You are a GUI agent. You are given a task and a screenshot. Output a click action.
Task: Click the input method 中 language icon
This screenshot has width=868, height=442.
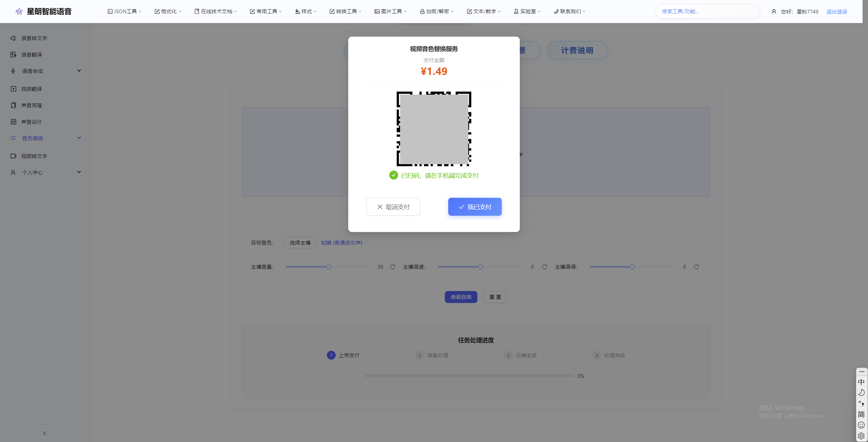click(x=861, y=382)
